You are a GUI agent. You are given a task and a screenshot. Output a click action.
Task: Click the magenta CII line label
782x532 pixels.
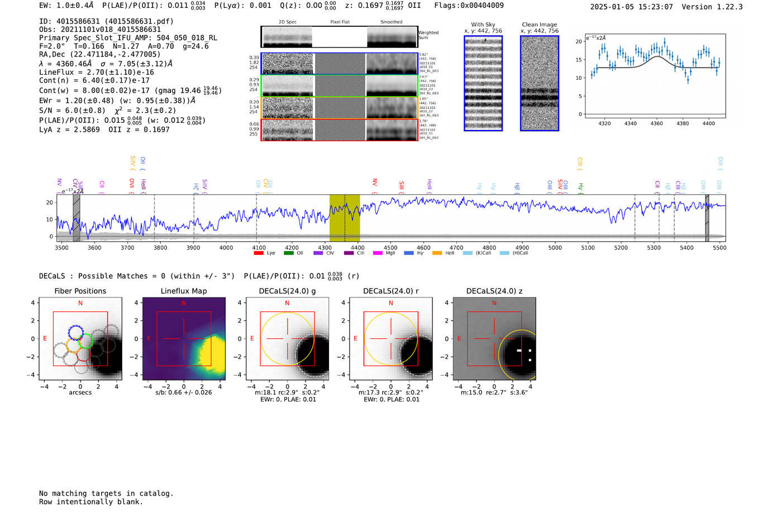102,186
